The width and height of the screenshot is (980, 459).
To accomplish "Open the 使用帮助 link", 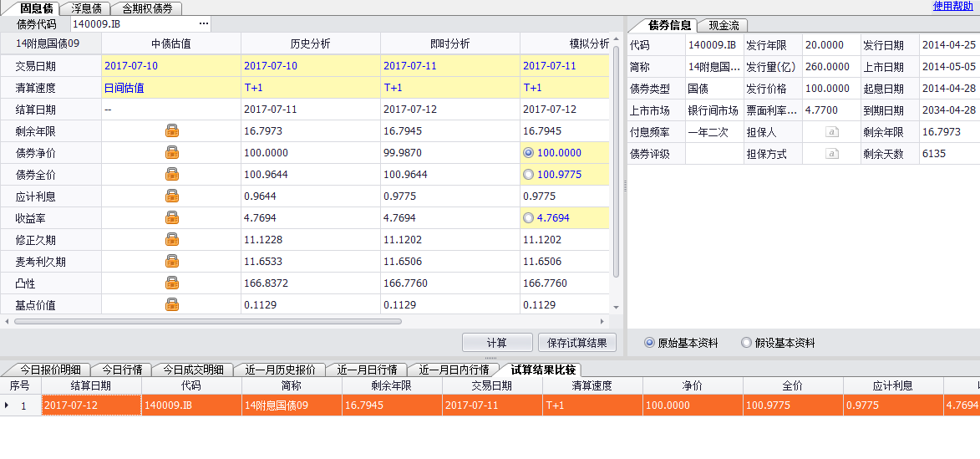I will point(953,6).
